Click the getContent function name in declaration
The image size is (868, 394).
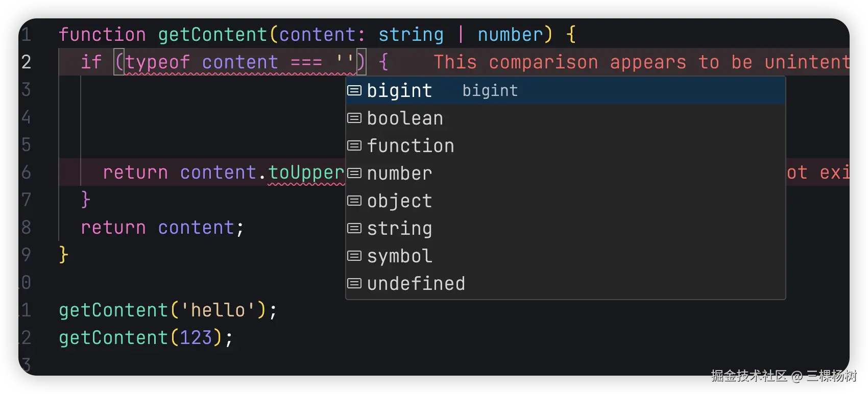[x=212, y=35]
